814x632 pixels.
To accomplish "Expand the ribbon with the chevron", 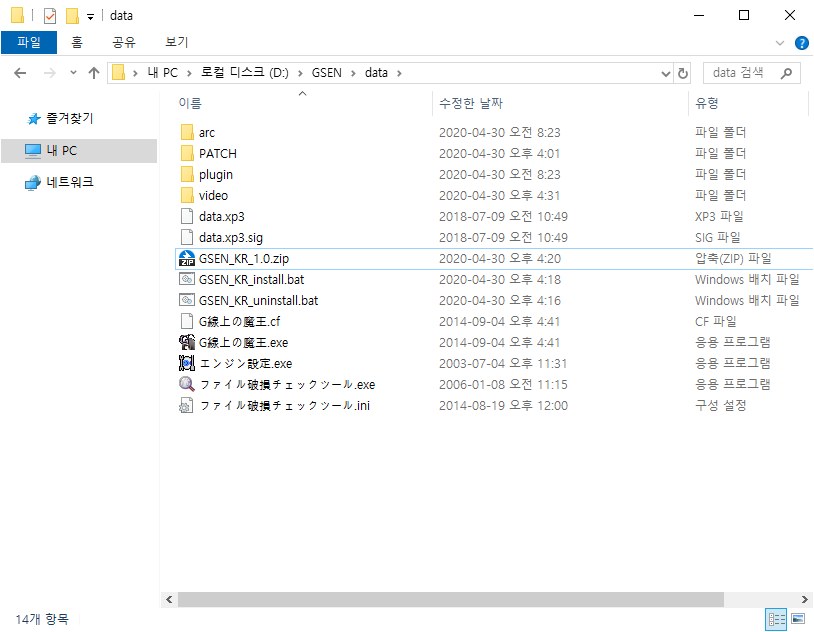I will [x=780, y=43].
